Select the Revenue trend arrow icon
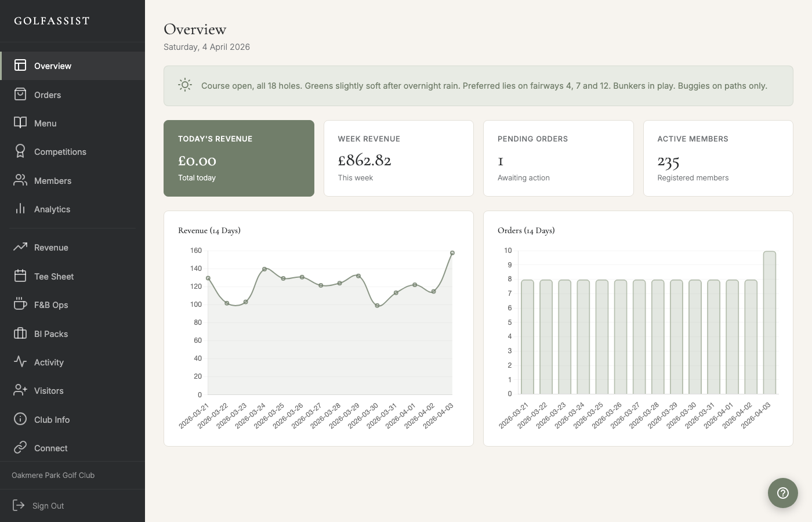The image size is (812, 522). pyautogui.click(x=20, y=247)
